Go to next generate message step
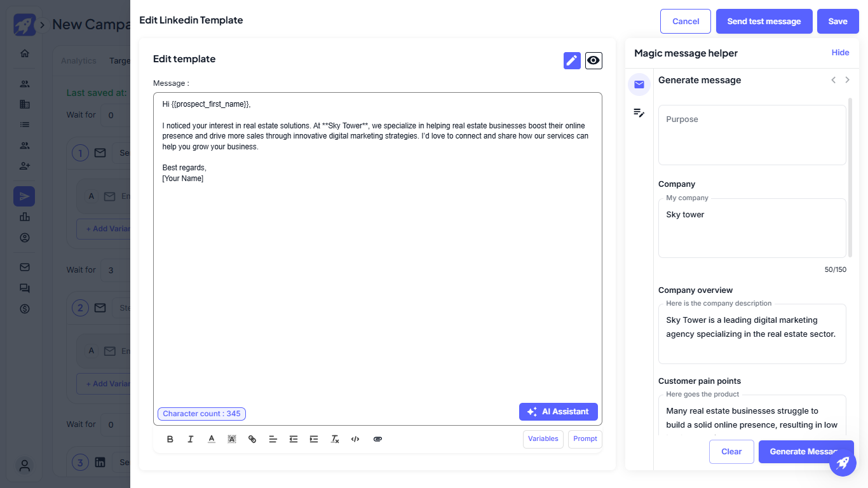 pyautogui.click(x=847, y=80)
